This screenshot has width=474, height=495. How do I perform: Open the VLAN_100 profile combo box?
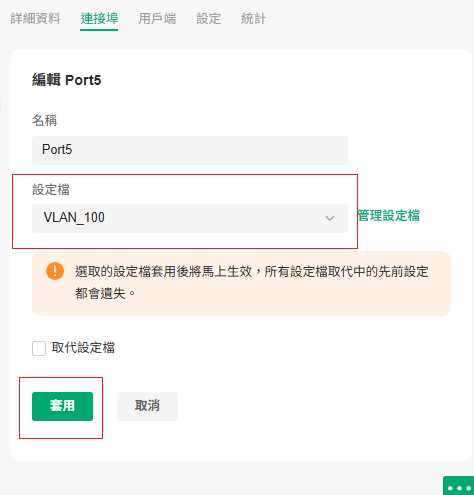[x=190, y=218]
